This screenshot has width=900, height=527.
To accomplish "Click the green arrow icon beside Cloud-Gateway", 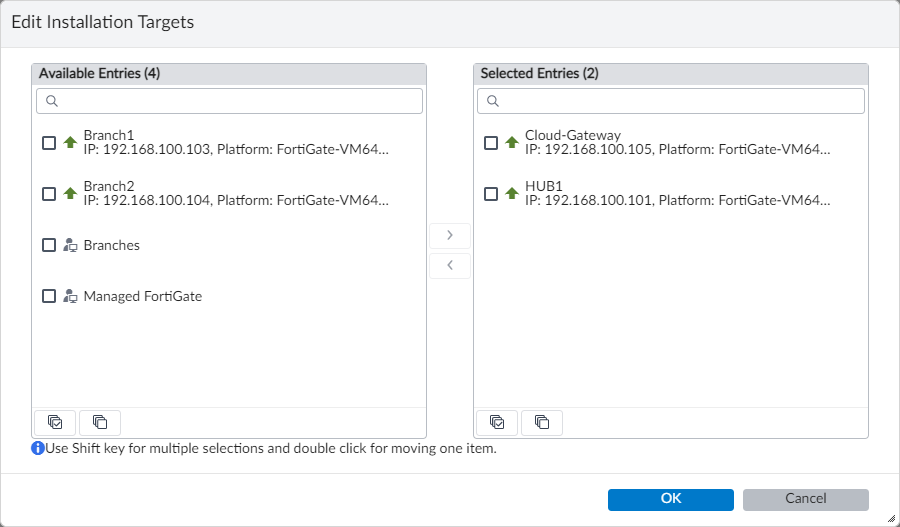I will click(511, 143).
